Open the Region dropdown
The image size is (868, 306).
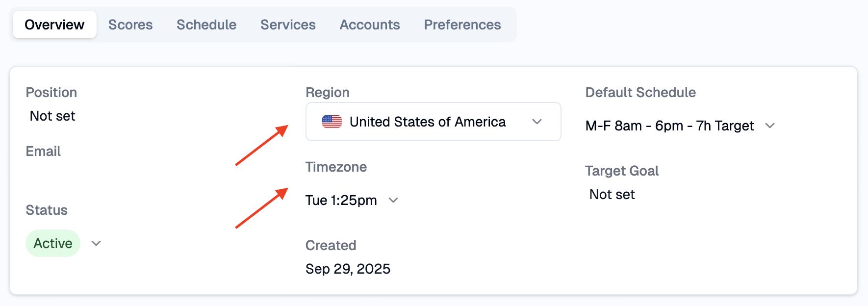pyautogui.click(x=433, y=122)
